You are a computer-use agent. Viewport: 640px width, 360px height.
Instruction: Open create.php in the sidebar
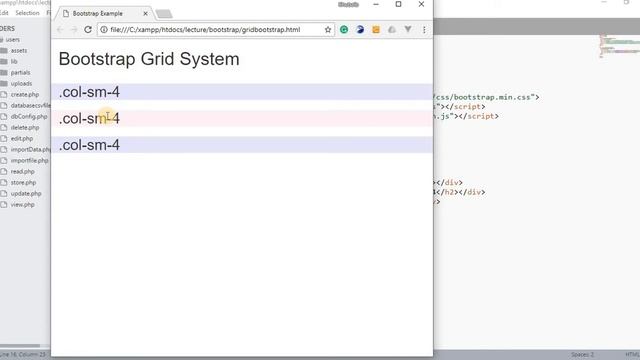coord(25,95)
